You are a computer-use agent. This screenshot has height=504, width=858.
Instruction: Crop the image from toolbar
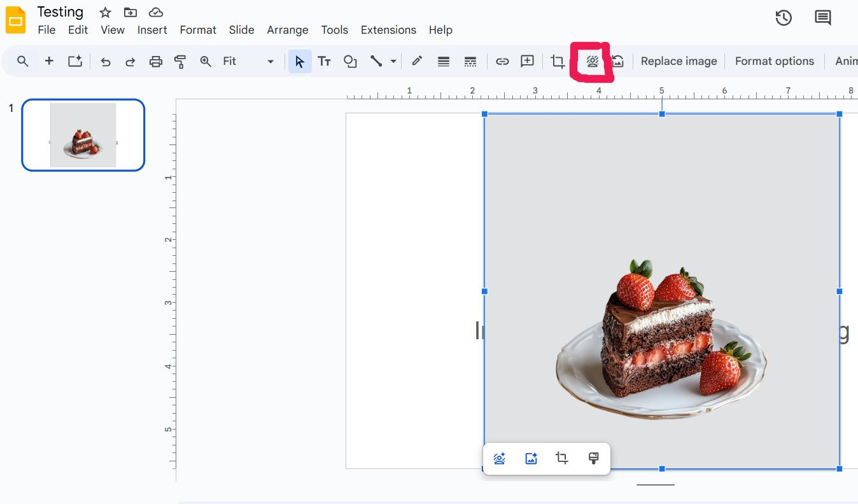pyautogui.click(x=558, y=61)
